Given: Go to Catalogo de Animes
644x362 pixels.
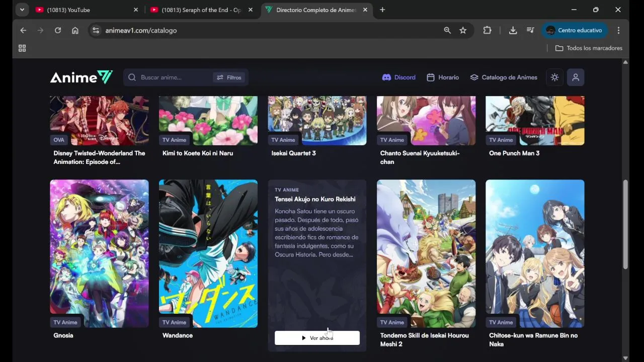Looking at the screenshot, I should (504, 77).
